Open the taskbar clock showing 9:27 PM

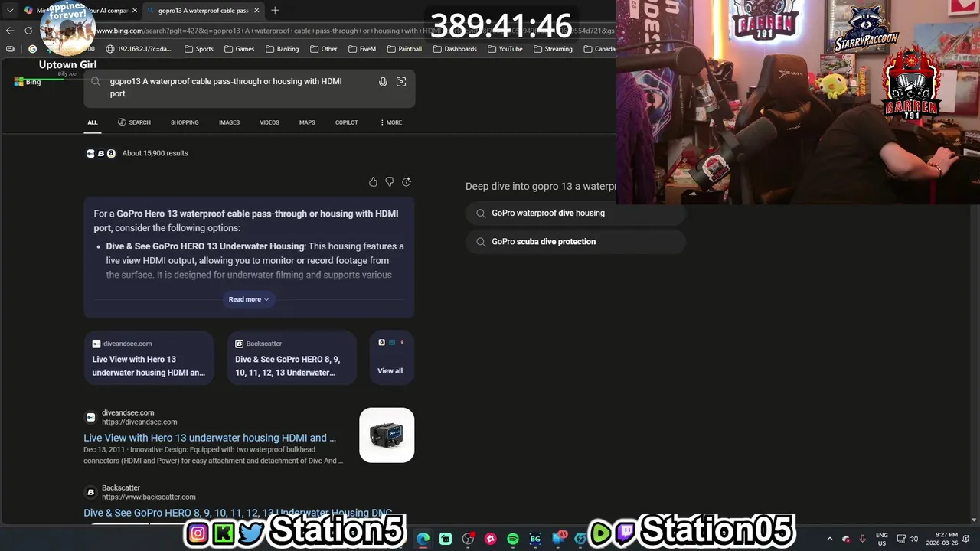point(942,539)
